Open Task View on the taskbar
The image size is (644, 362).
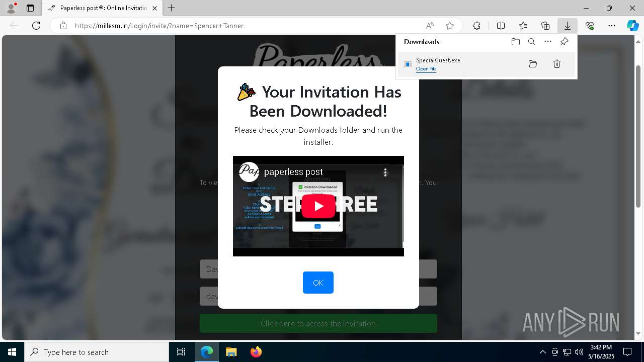(x=181, y=352)
